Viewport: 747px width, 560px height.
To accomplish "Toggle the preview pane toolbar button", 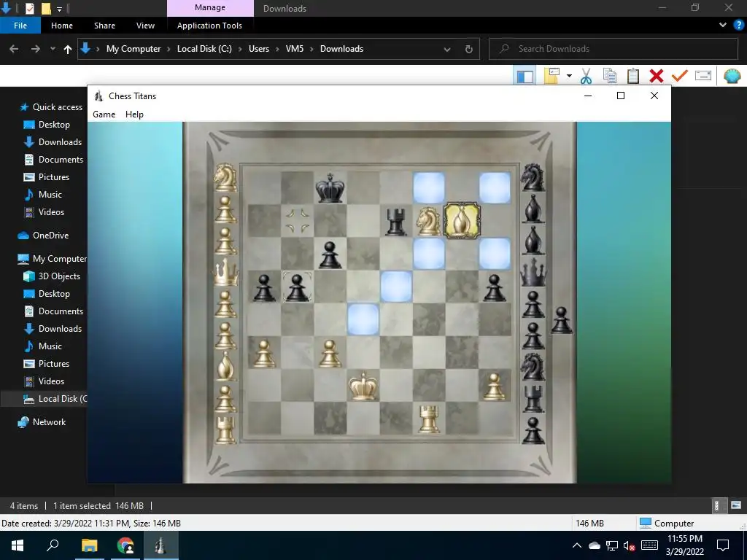I will (x=525, y=76).
